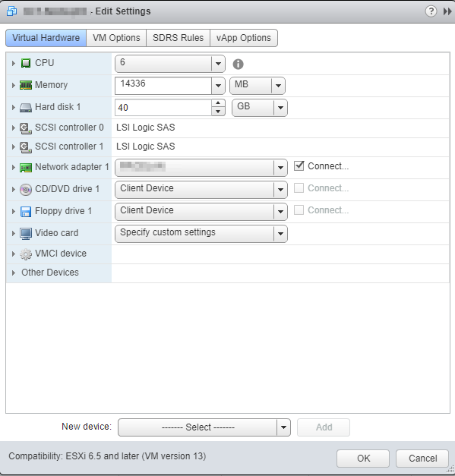
Task: Click the Video card monitor icon
Action: click(x=26, y=234)
